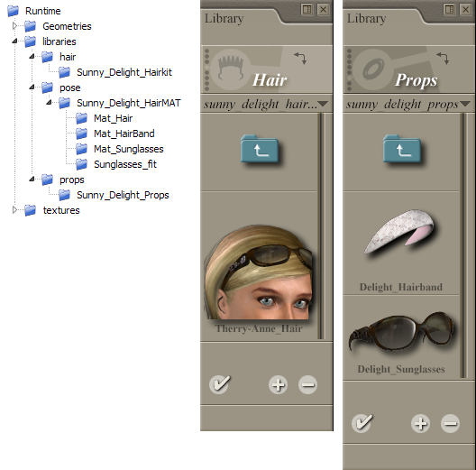Click the Hair library scrollbar
This screenshot has width=476, height=470.
[321, 226]
